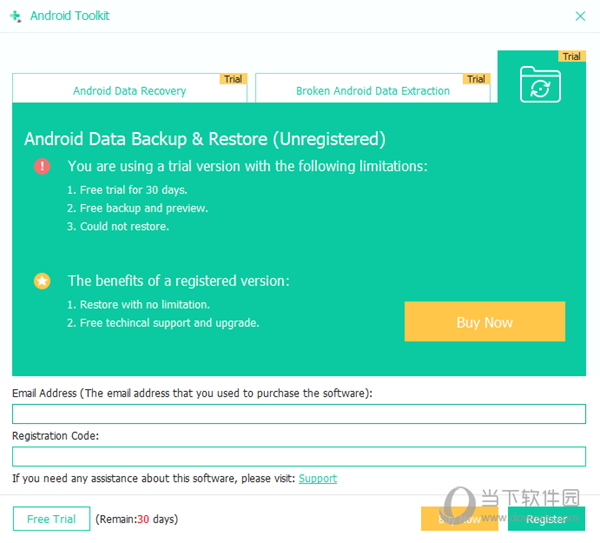Click the Email Address label text
Viewport: 600px width, 543px height.
point(192,393)
